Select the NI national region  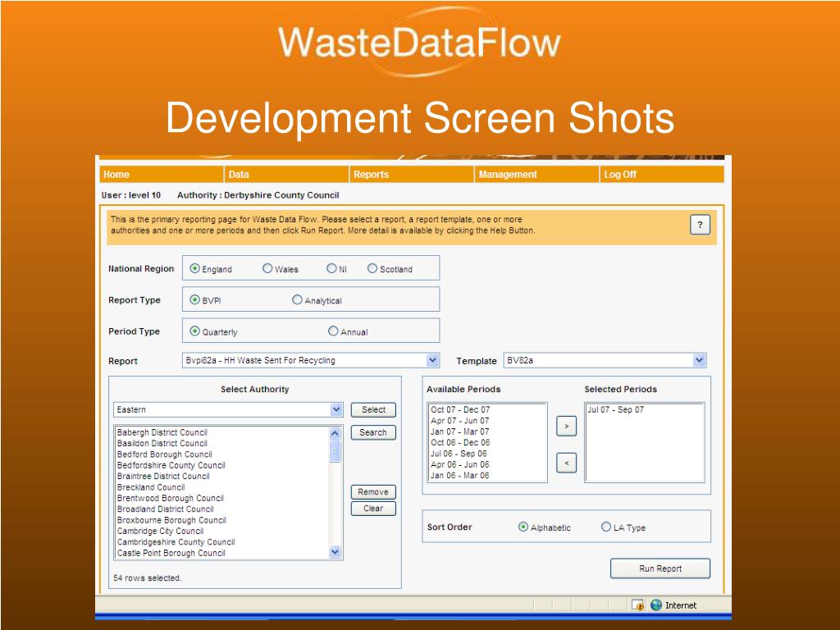click(x=331, y=268)
